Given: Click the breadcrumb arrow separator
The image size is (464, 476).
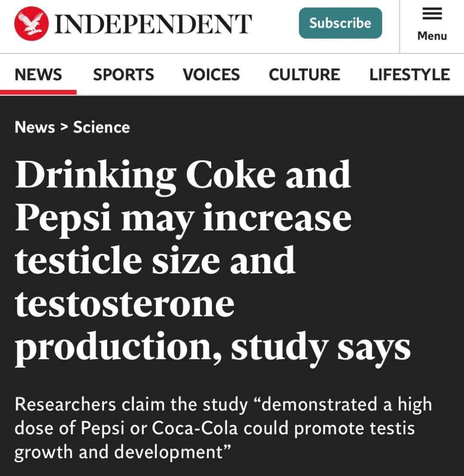Looking at the screenshot, I should tap(64, 127).
